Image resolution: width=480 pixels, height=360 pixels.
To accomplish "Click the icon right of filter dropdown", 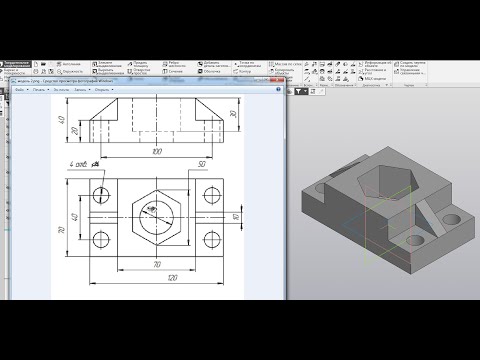I will [x=313, y=91].
